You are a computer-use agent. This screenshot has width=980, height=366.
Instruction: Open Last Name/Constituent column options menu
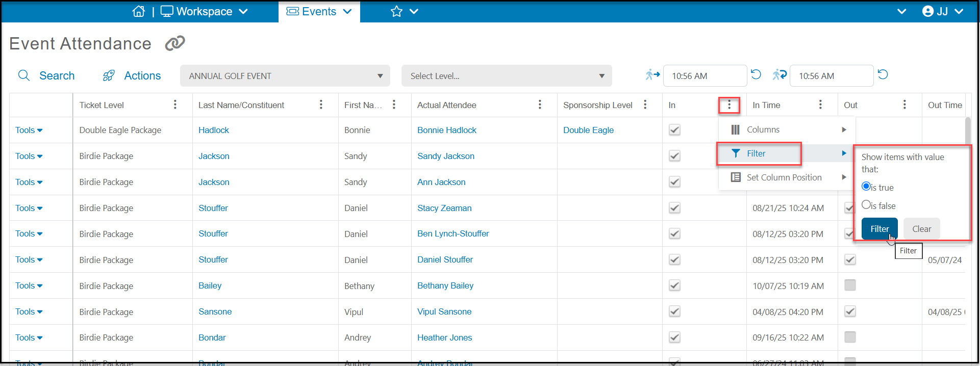[x=321, y=104]
